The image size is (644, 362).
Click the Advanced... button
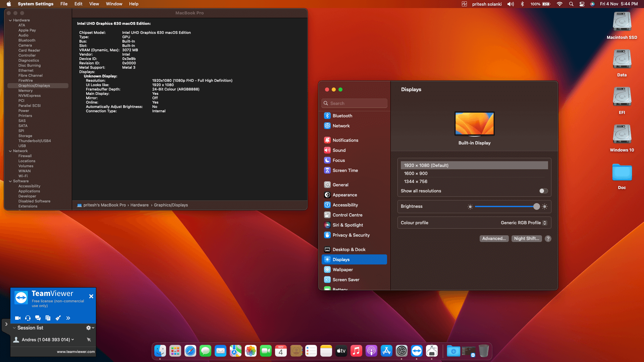coord(494,239)
